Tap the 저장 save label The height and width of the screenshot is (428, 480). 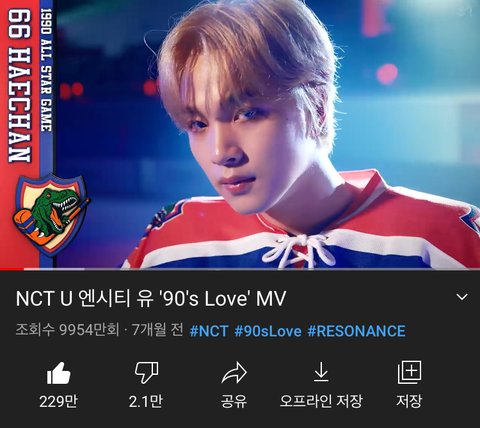(409, 401)
